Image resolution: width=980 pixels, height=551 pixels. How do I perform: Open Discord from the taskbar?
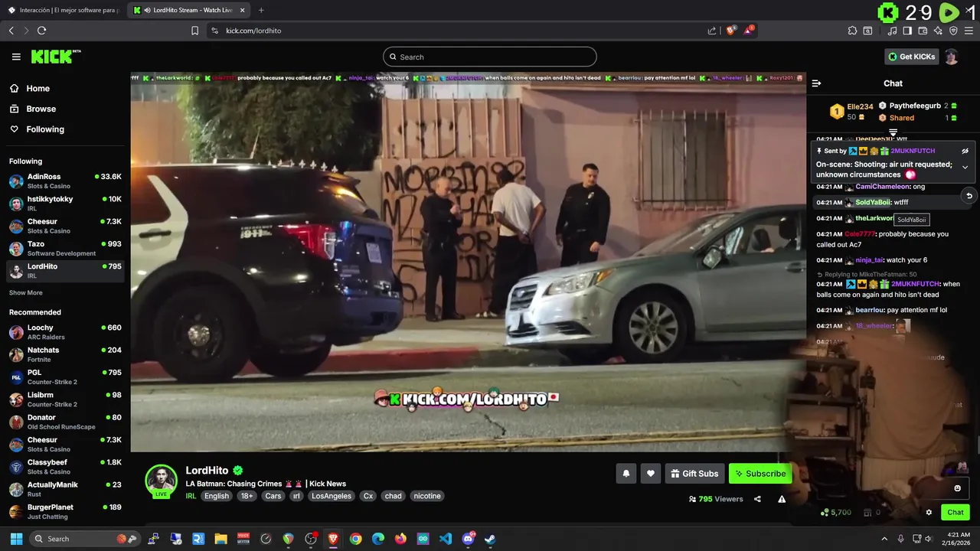(468, 539)
